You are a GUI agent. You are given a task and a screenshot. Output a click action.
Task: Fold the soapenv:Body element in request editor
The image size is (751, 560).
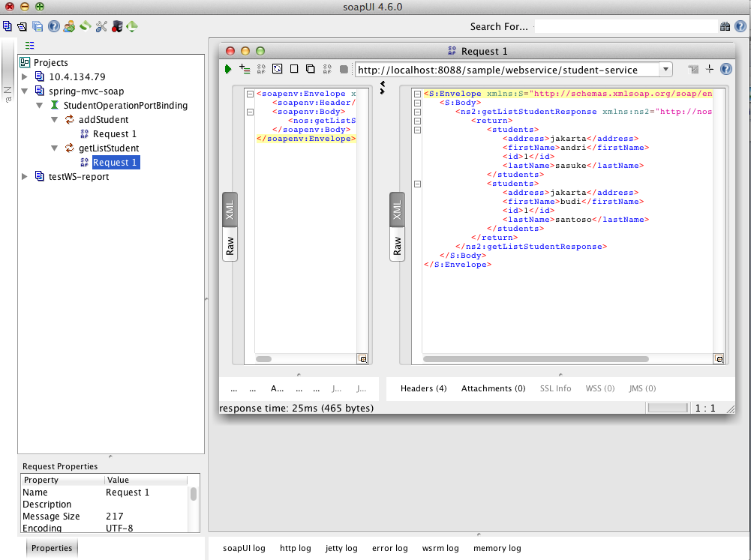click(x=250, y=112)
